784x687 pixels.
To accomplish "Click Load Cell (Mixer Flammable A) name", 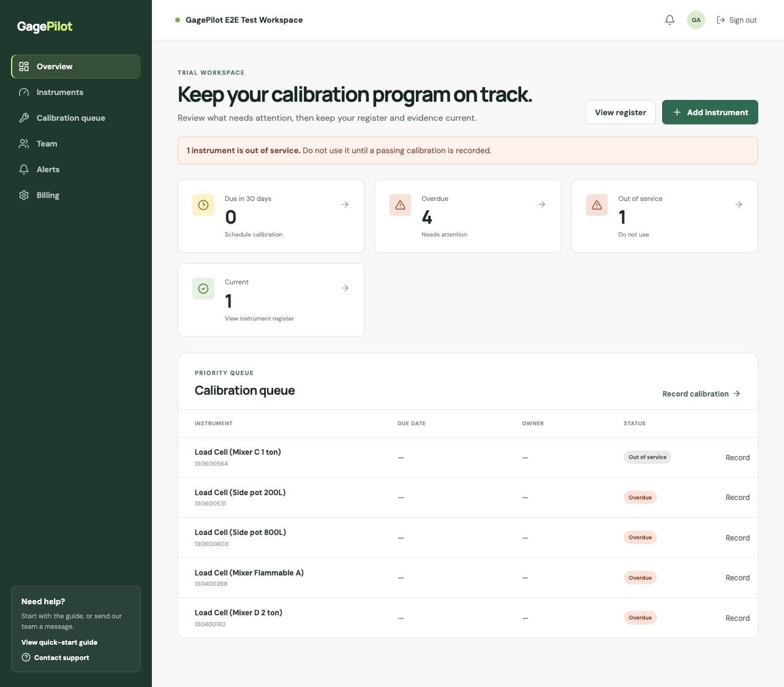I will 249,572.
